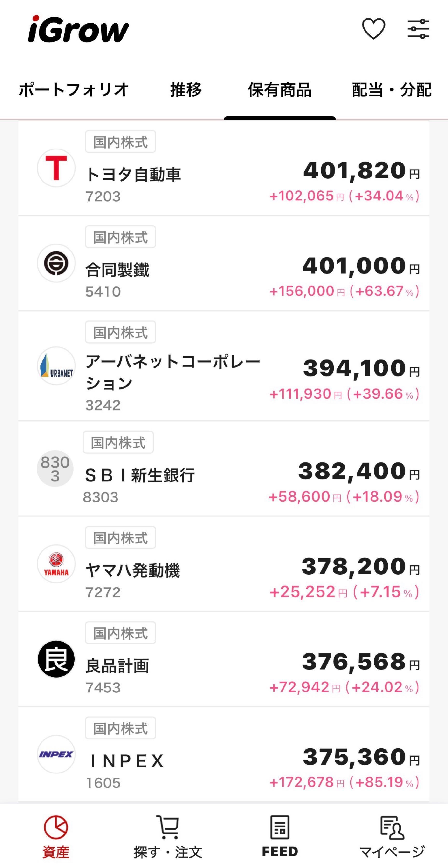Switch to the ポートフォリオ tab
448x868 pixels.
click(74, 90)
